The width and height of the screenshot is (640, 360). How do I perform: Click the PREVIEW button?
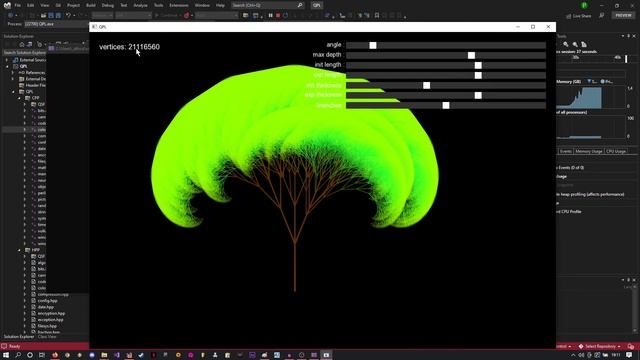[623, 15]
